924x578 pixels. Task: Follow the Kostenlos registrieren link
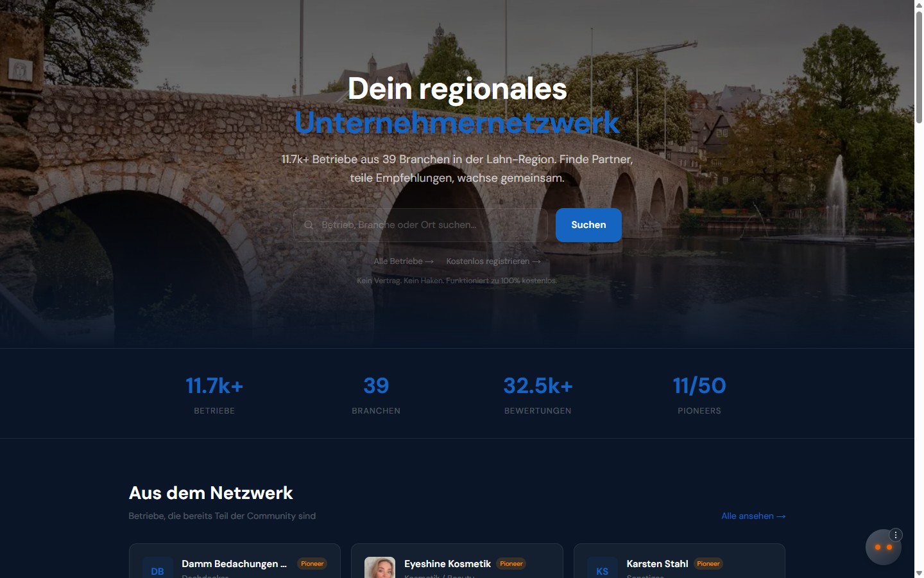493,261
